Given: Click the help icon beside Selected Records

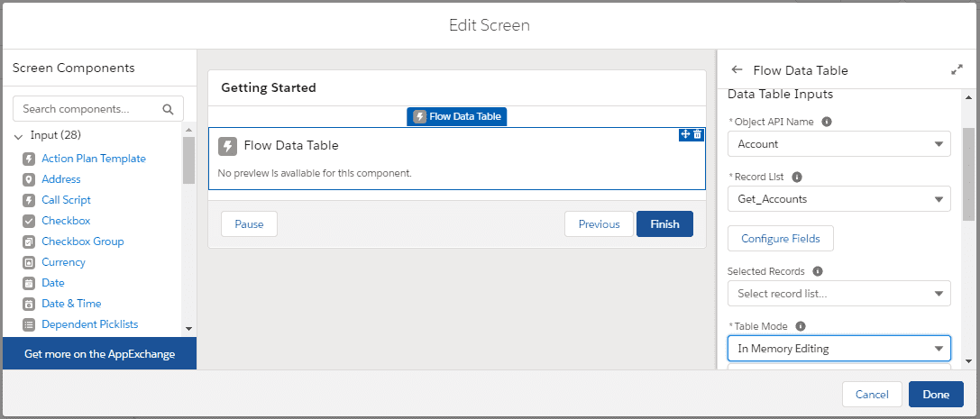Looking at the screenshot, I should pyautogui.click(x=817, y=271).
